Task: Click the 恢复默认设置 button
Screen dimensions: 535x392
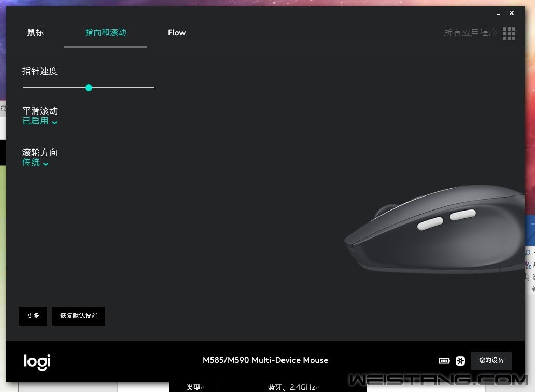Action: pos(79,316)
